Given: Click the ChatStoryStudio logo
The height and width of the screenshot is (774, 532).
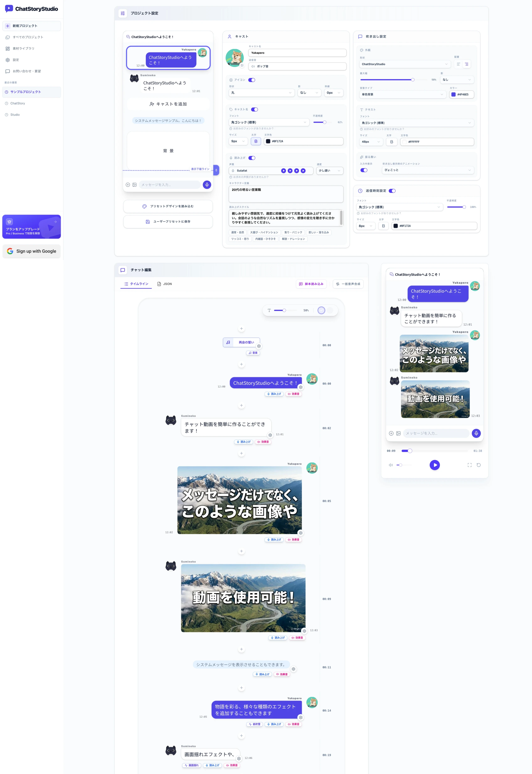Looking at the screenshot, I should [x=32, y=9].
